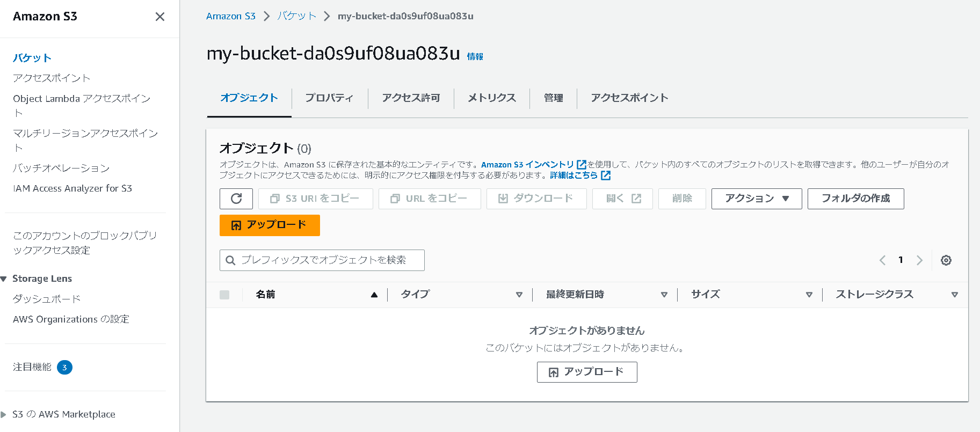Select the オブジェクト tab
Screen dimensions: 980x432
point(249,98)
